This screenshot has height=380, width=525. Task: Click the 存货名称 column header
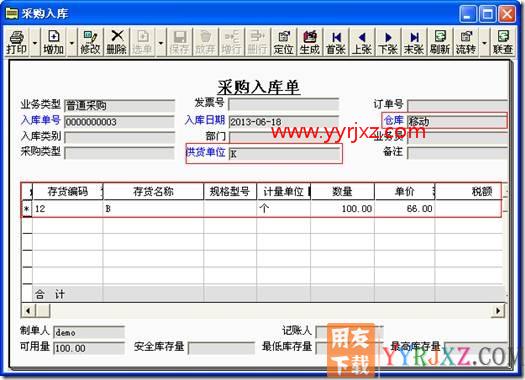[153, 192]
